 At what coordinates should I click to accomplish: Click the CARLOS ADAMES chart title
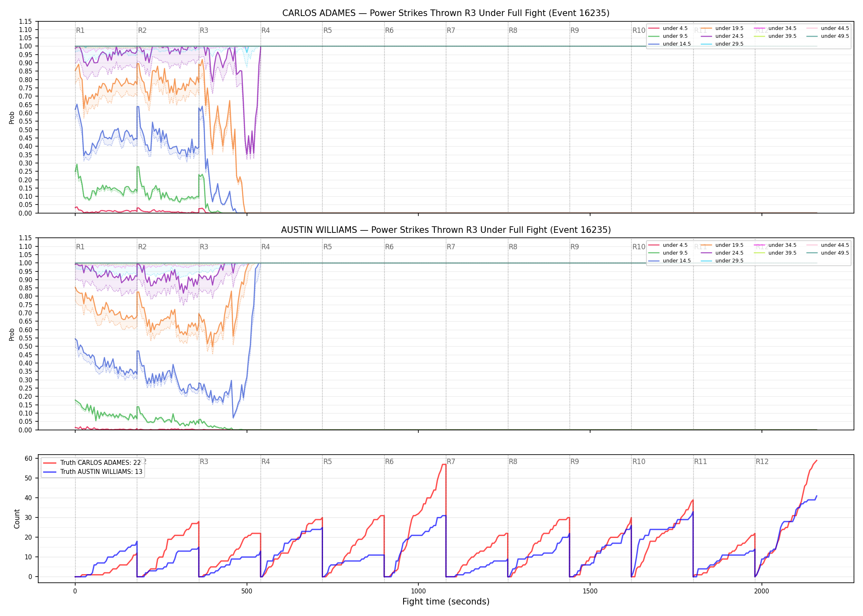(446, 13)
